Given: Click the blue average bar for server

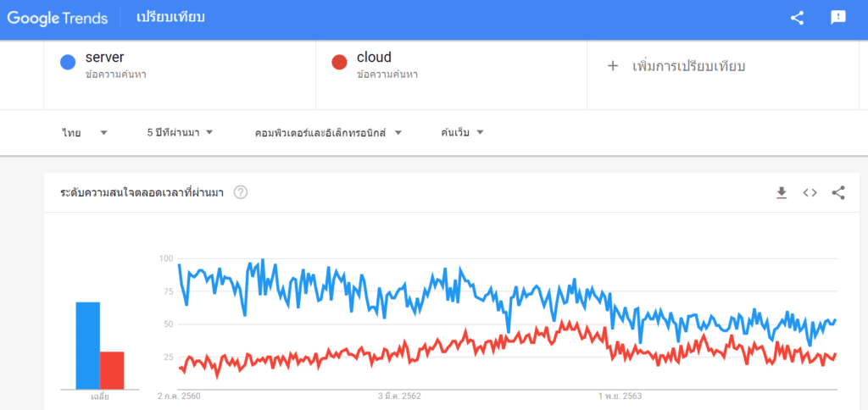Looking at the screenshot, I should point(88,346).
